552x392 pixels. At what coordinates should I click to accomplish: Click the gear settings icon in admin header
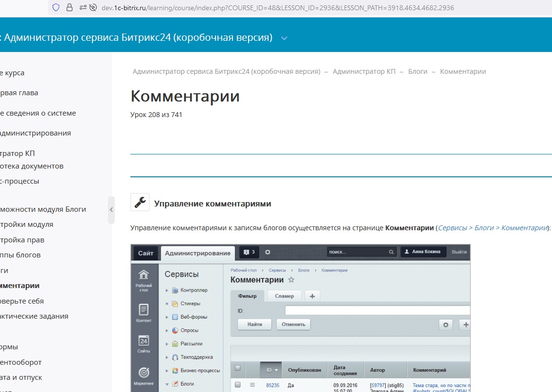click(267, 252)
